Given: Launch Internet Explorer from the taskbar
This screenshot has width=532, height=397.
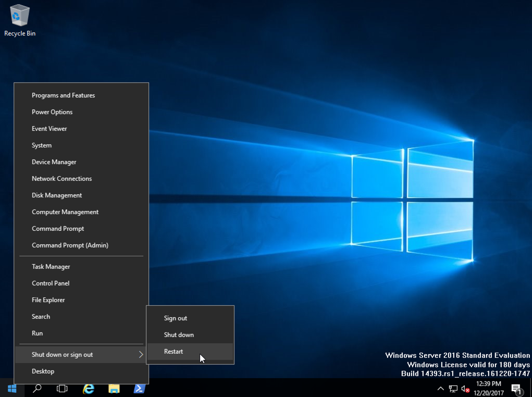Looking at the screenshot, I should [x=89, y=389].
